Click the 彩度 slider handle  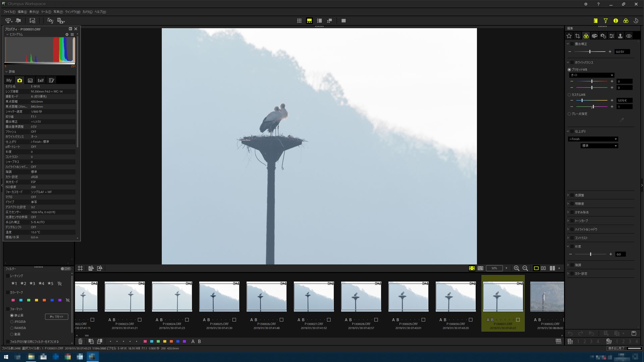tap(590, 254)
